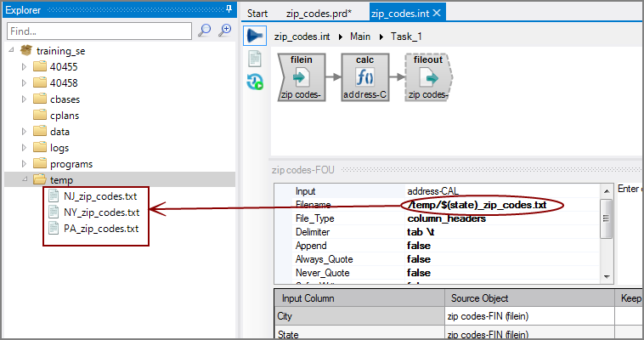This screenshot has height=340, width=644.
Task: Select the fileout step icon
Action: pos(428,77)
